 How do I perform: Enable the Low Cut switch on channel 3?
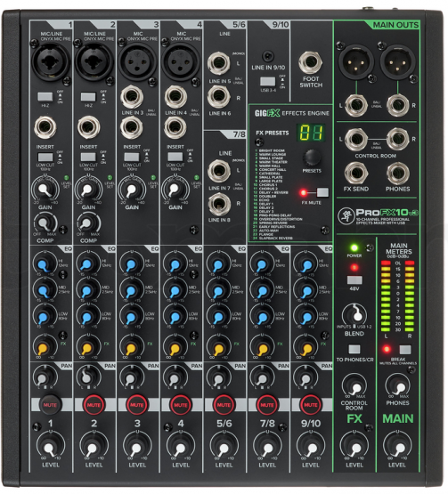coord(132,157)
